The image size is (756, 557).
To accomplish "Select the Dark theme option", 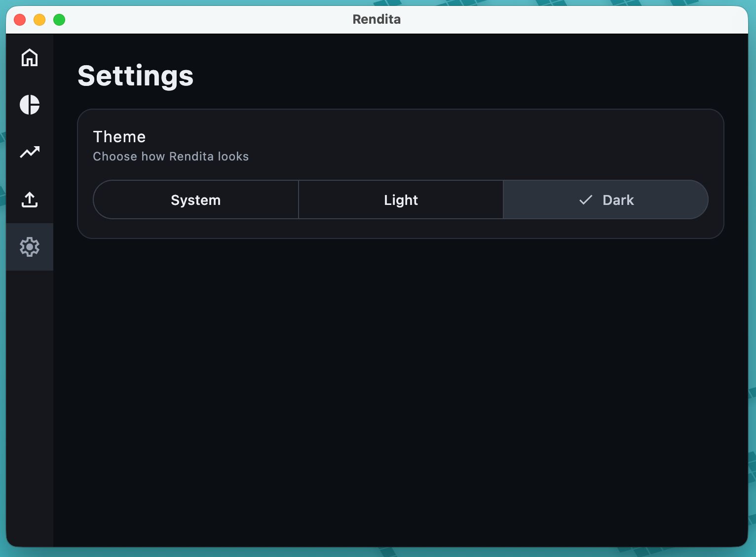I will [x=605, y=199].
